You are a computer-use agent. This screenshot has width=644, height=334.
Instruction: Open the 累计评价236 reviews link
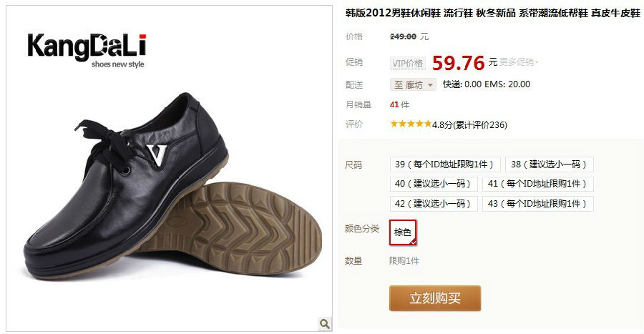pos(480,124)
